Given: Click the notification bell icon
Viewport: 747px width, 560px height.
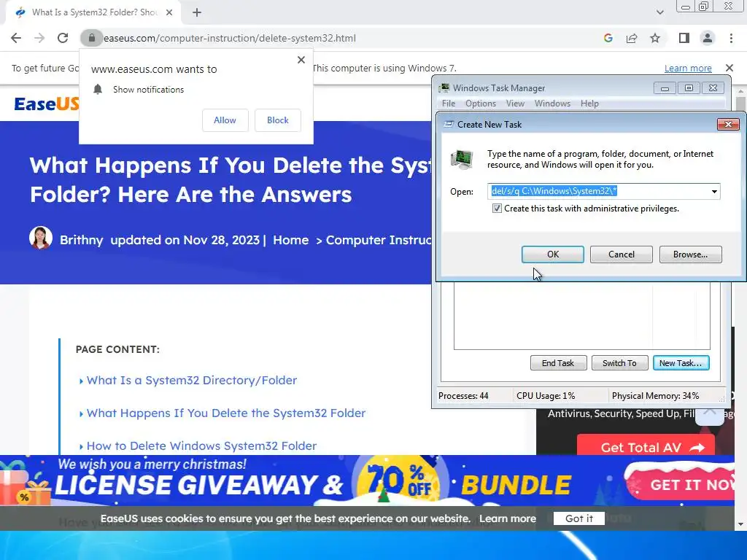Looking at the screenshot, I should [x=98, y=90].
